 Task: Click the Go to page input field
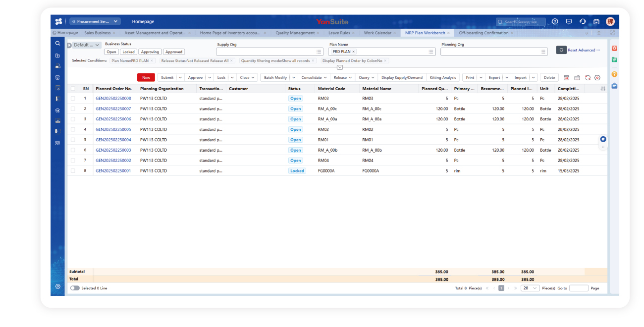click(578, 288)
